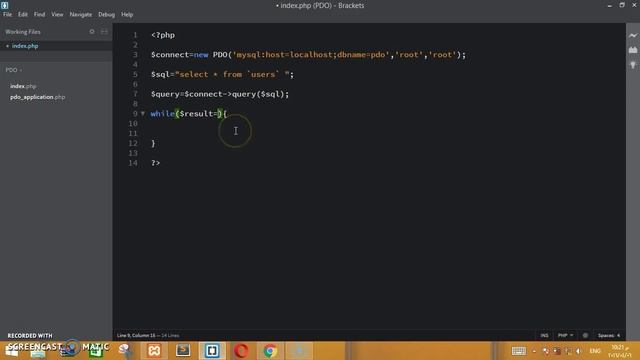Click line number 3 in the gutter
Screen dimensions: 640x360
135,55
